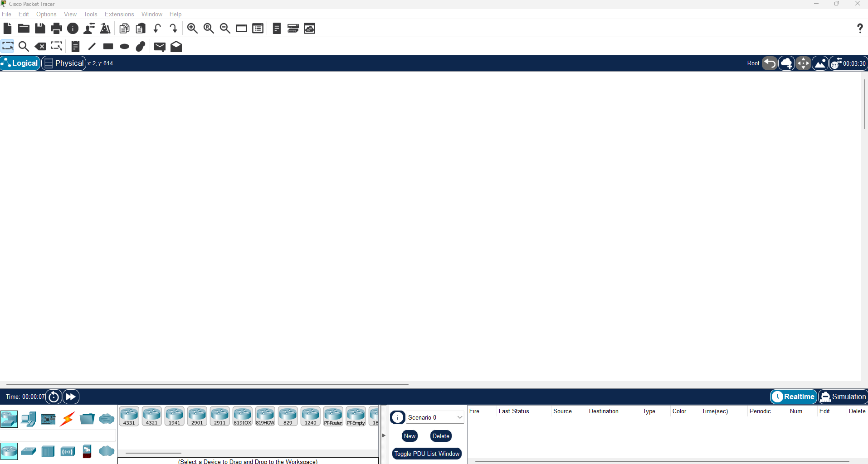
Task: Save the project via floppy disk icon
Action: pos(40,29)
